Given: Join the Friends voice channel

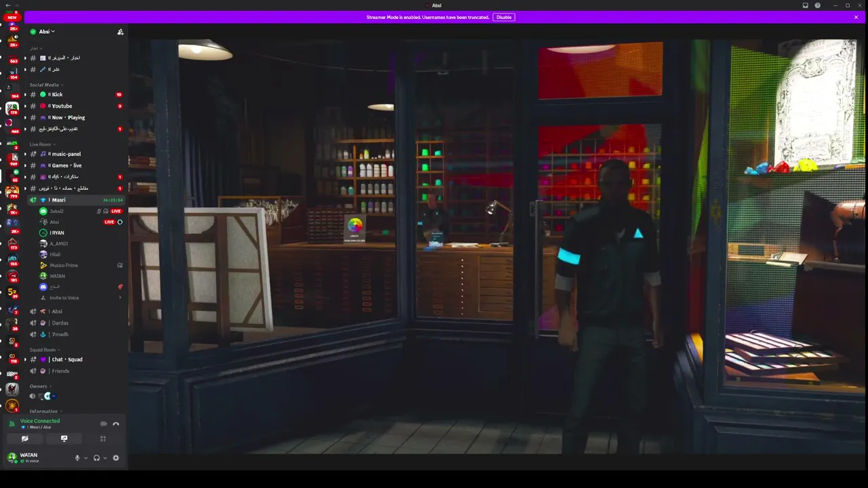Looking at the screenshot, I should point(75,371).
